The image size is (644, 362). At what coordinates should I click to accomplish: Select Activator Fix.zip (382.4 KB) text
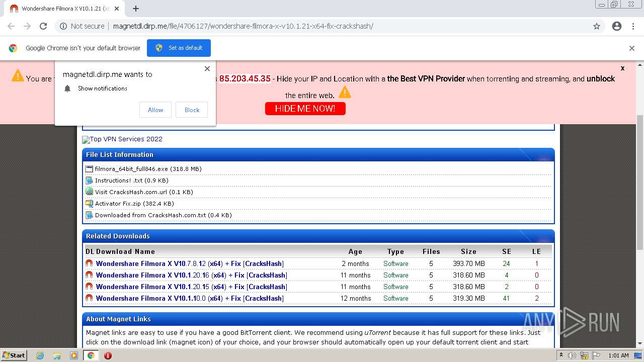pyautogui.click(x=134, y=204)
